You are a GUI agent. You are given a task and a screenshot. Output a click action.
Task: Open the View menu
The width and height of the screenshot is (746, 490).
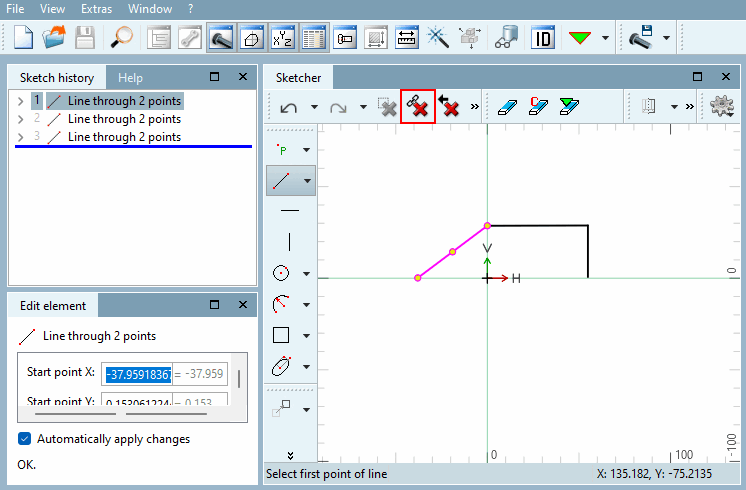click(52, 9)
